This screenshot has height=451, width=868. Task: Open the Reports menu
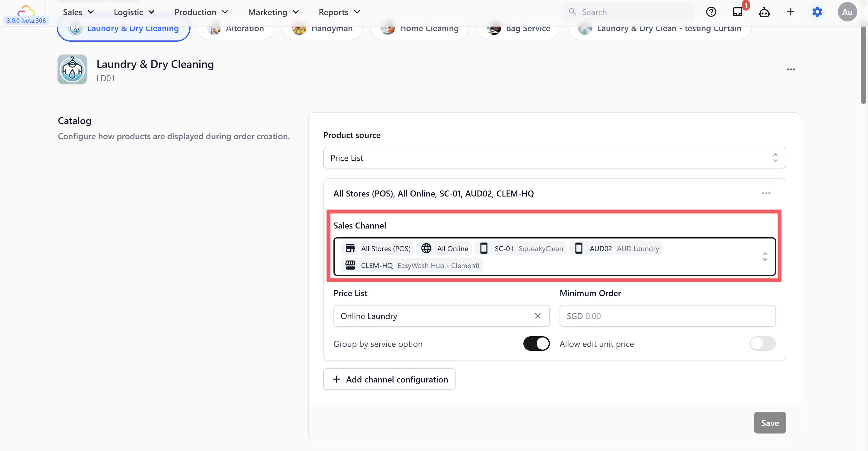[x=339, y=12]
